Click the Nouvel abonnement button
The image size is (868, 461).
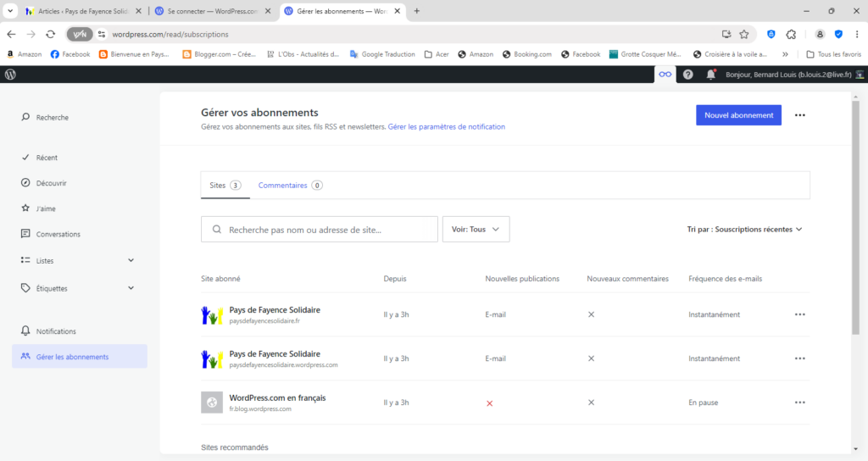pyautogui.click(x=738, y=115)
